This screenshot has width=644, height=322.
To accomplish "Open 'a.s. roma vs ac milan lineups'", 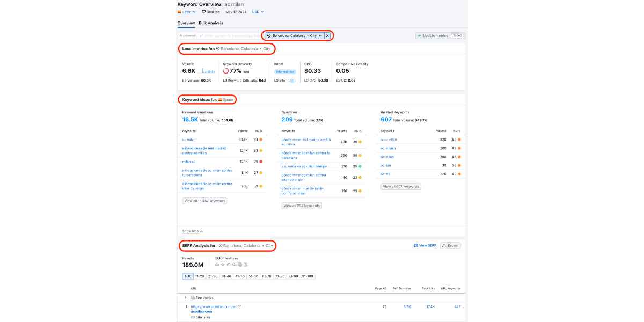I will 303,166.
